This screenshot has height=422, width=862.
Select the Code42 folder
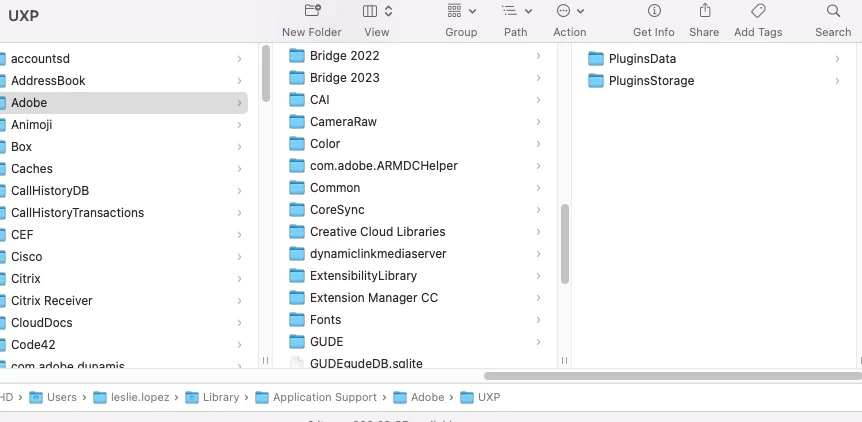click(x=124, y=345)
